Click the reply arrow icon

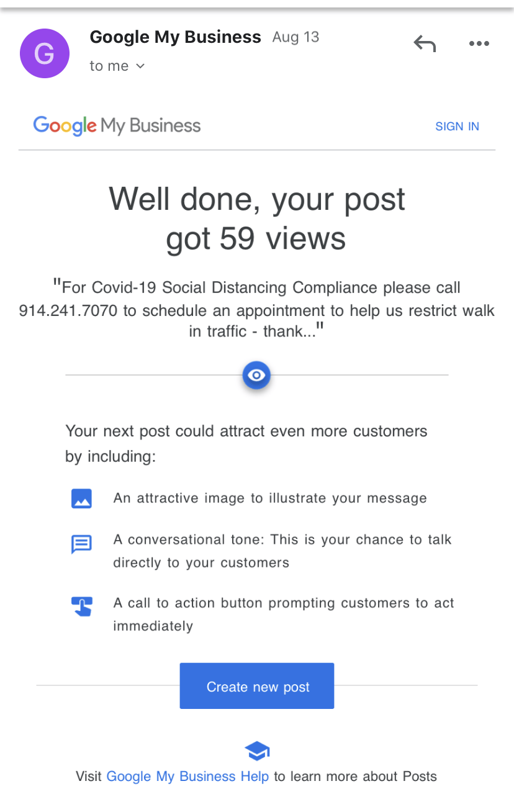click(x=425, y=43)
